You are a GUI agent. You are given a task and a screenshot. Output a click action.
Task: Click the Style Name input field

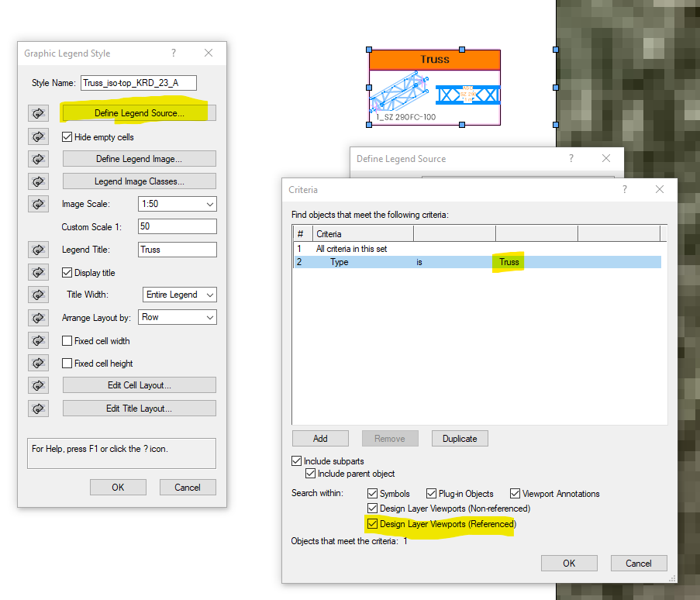pos(138,83)
